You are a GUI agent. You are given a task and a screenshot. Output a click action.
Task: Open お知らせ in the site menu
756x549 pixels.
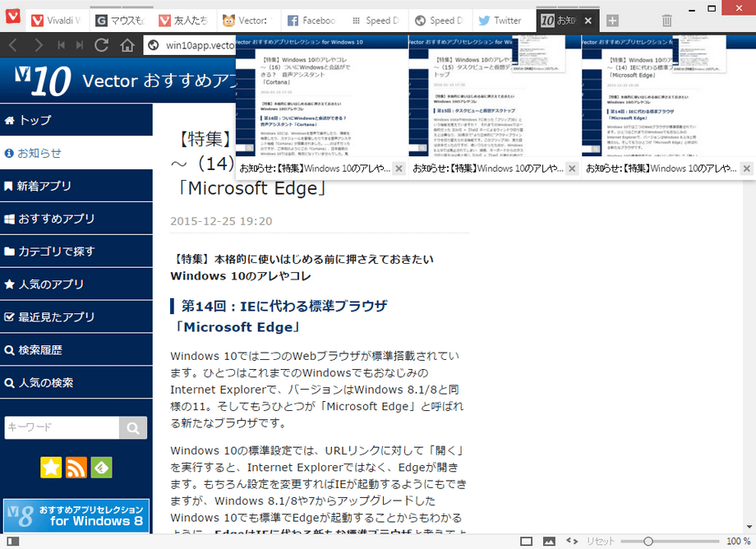76,153
